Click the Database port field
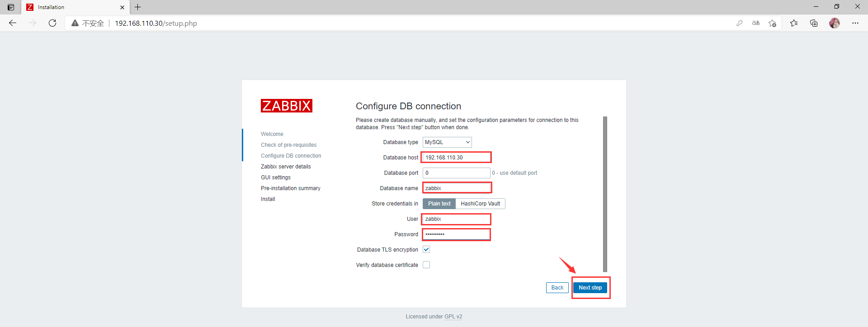This screenshot has height=327, width=868. click(x=456, y=173)
